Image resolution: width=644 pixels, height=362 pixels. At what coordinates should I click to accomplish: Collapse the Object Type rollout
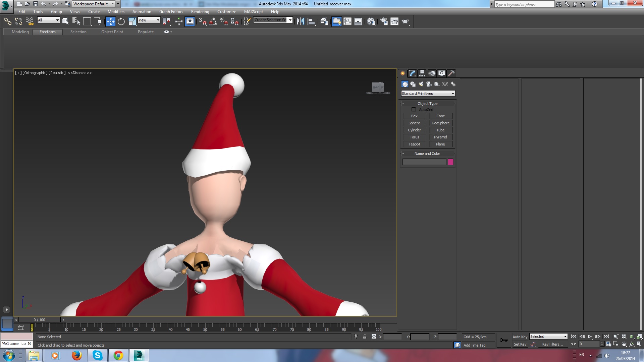pos(427,104)
